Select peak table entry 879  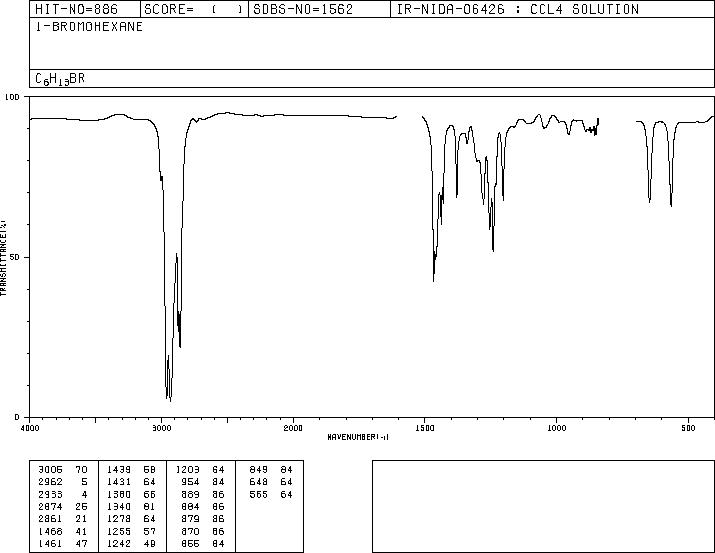190,519
